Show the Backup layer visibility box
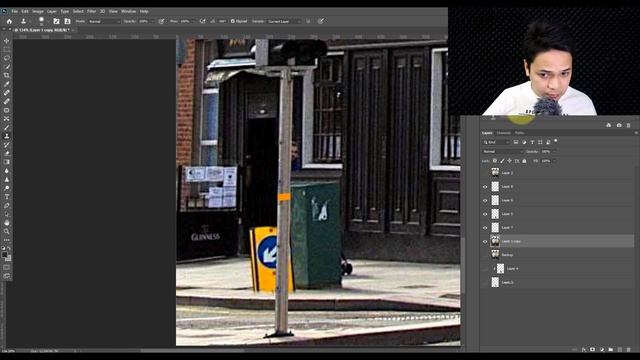640x360 pixels. [485, 255]
